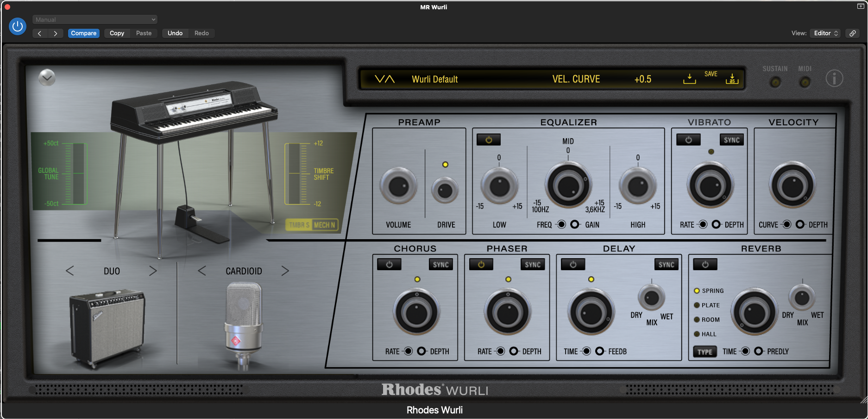Screen dimensions: 868x419
Task: Click the Compare button
Action: [x=84, y=33]
